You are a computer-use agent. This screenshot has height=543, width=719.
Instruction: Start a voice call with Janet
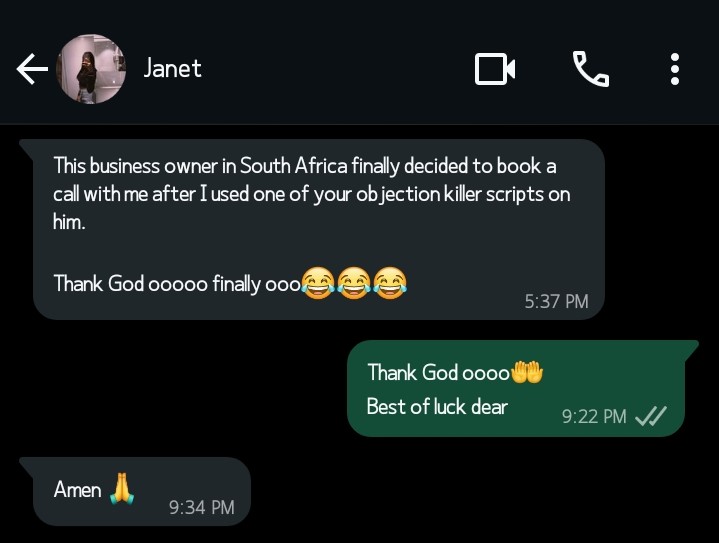pyautogui.click(x=590, y=69)
